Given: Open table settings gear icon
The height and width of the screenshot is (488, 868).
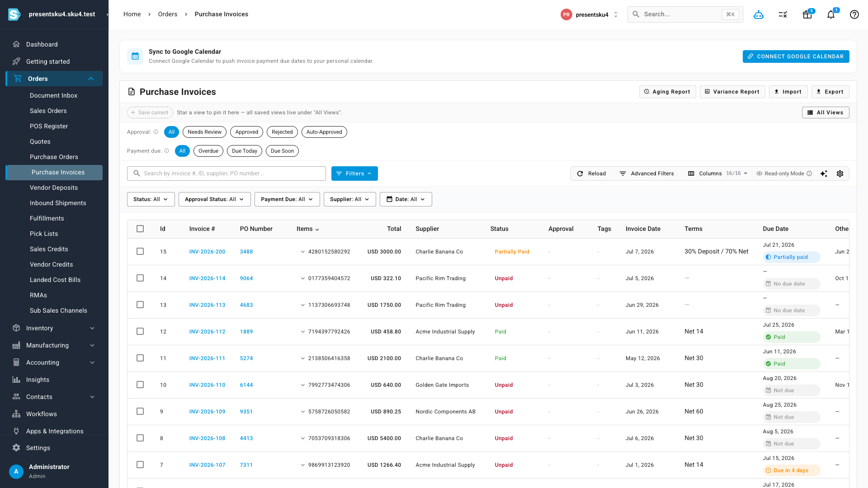Looking at the screenshot, I should tap(840, 174).
